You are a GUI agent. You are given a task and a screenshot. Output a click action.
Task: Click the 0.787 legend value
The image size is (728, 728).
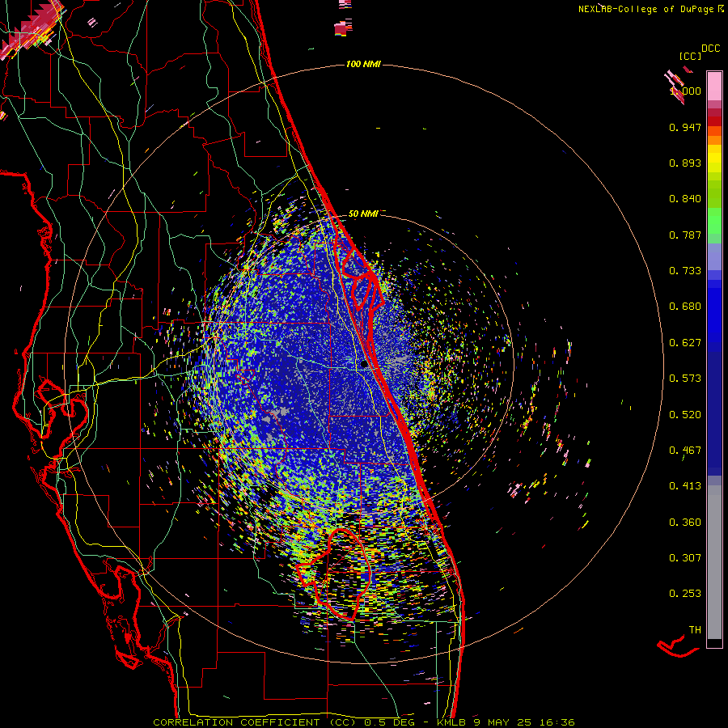(685, 235)
